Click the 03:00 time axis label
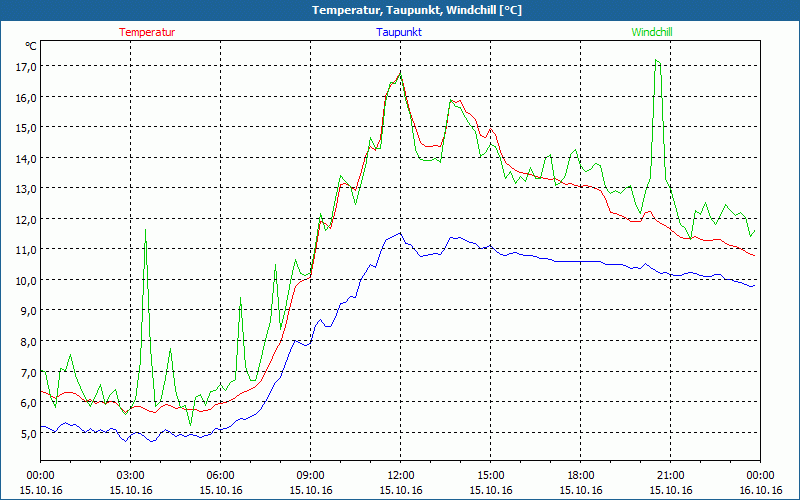This screenshot has width=800, height=500. coord(131,476)
